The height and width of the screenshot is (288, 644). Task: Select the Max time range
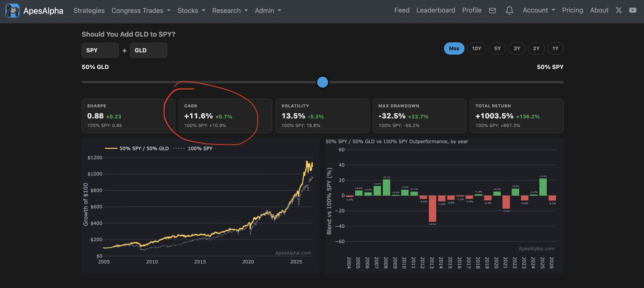pyautogui.click(x=454, y=48)
